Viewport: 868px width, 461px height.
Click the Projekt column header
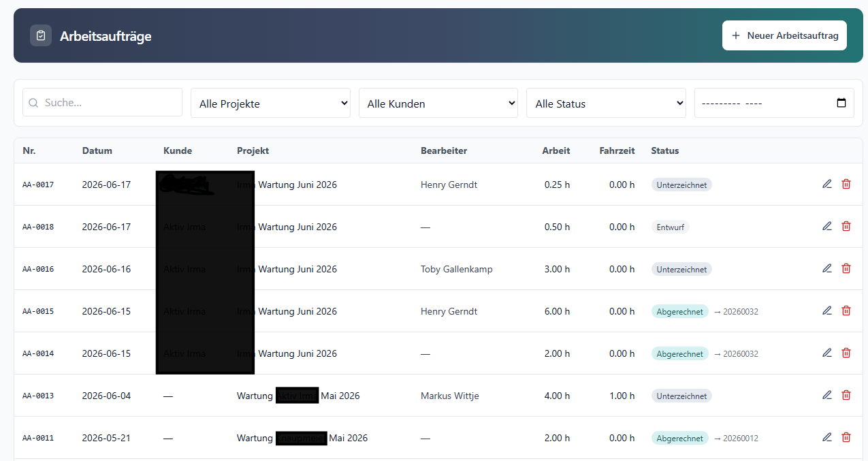[253, 150]
